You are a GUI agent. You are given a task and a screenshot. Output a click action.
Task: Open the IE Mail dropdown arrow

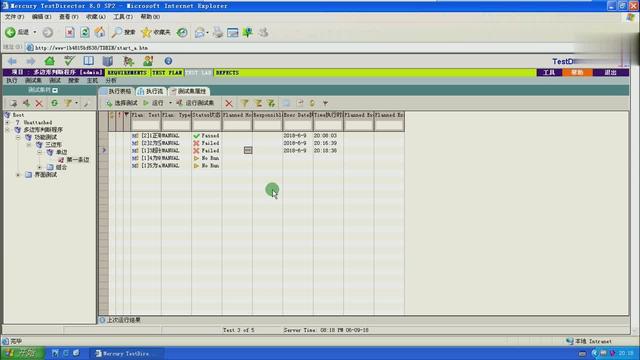(x=207, y=32)
